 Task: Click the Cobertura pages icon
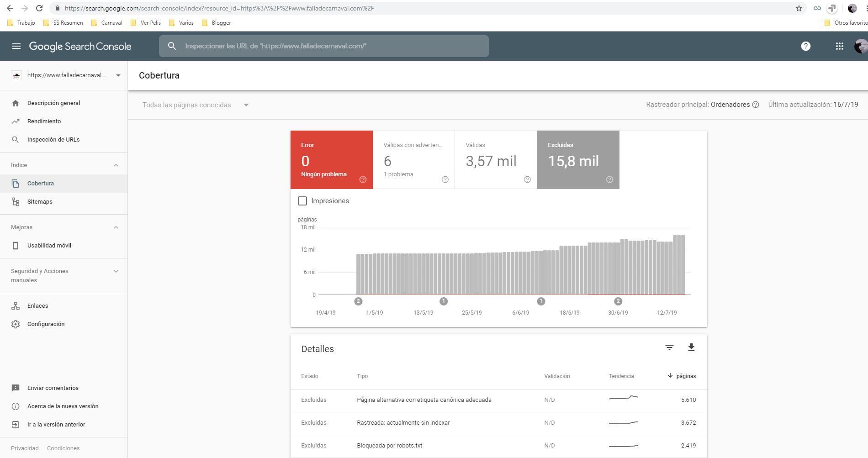(16, 184)
